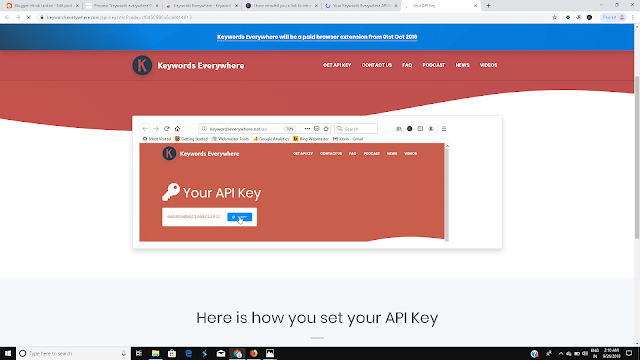The width and height of the screenshot is (640, 360).
Task: Click the blue diamond extension icon
Action: coord(568,17)
